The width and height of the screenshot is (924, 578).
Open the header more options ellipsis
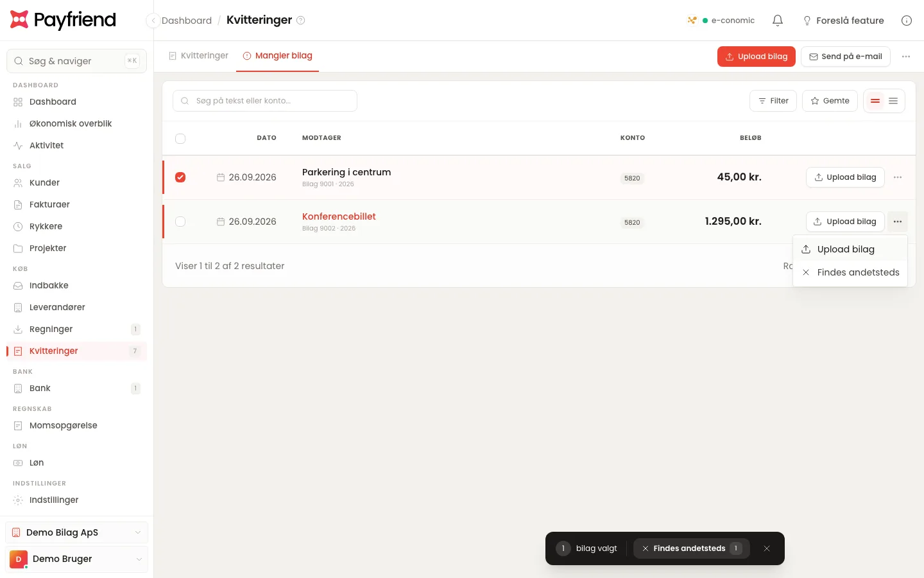(x=906, y=57)
